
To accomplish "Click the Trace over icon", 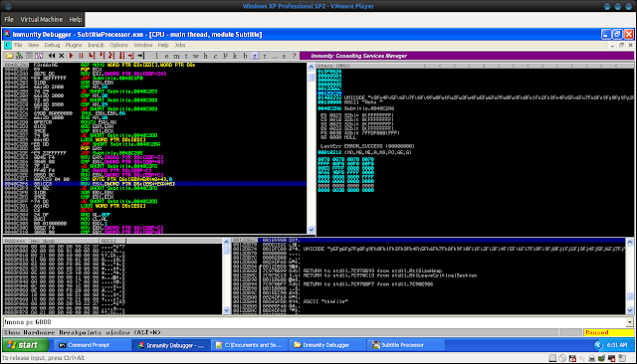I will coord(121,56).
